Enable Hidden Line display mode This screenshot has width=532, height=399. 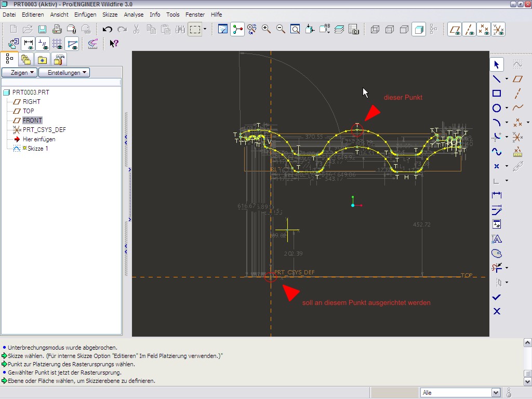(390, 29)
